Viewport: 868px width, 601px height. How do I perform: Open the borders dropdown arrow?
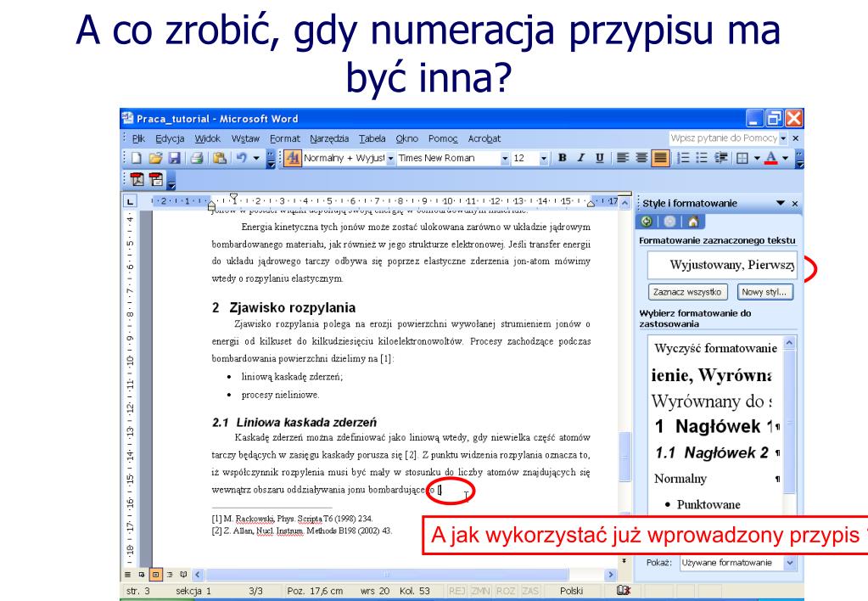click(756, 159)
